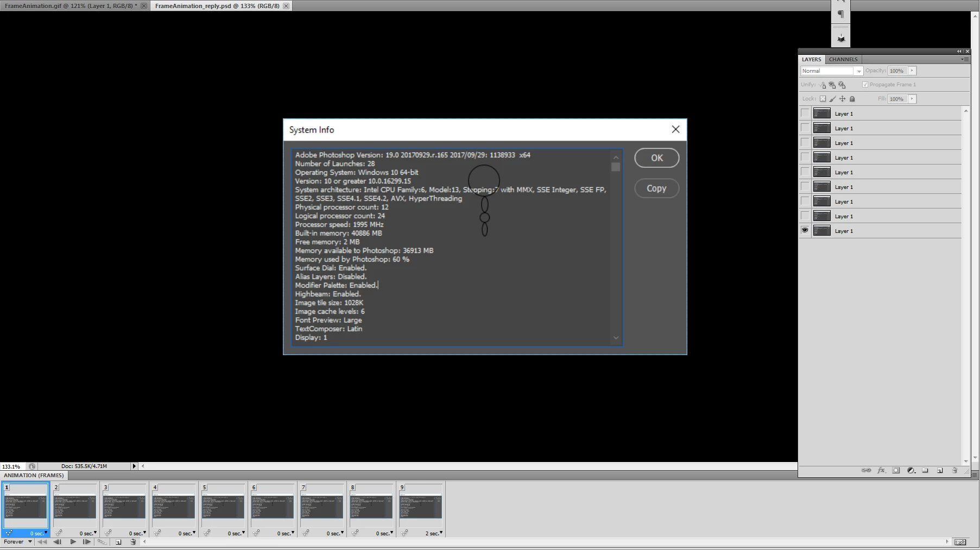Viewport: 980px width, 550px height.
Task: Click Lock position move icon
Action: coord(842,99)
